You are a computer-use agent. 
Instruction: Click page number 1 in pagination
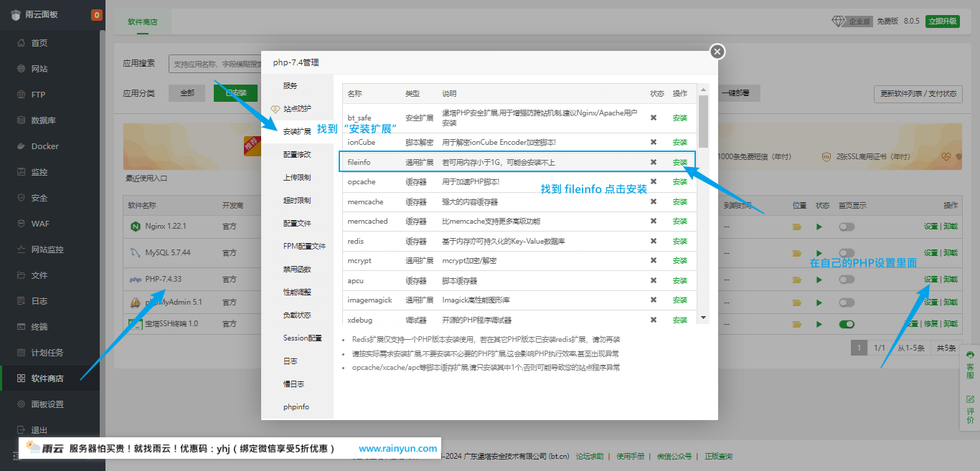coord(859,348)
